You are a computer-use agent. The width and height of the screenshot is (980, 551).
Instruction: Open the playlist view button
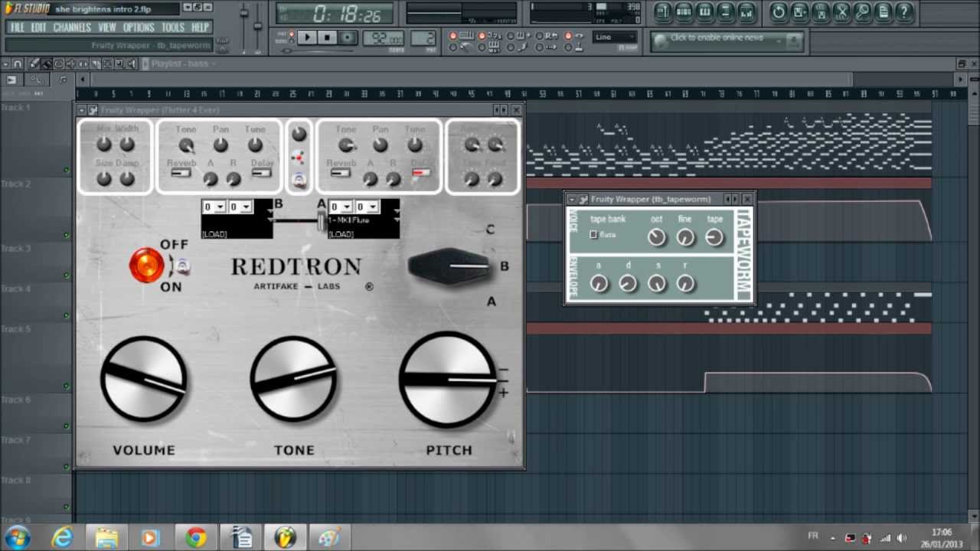pyautogui.click(x=663, y=11)
